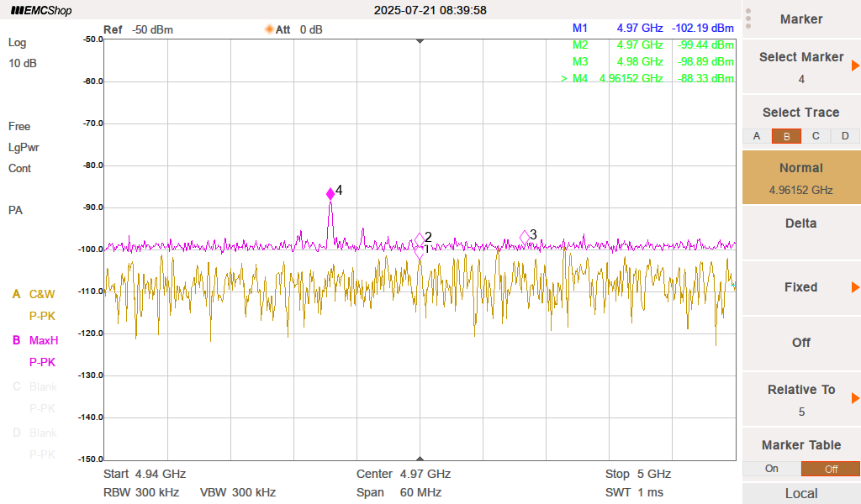861x504 pixels.
Task: Set Marker Table to Off
Action: click(830, 469)
